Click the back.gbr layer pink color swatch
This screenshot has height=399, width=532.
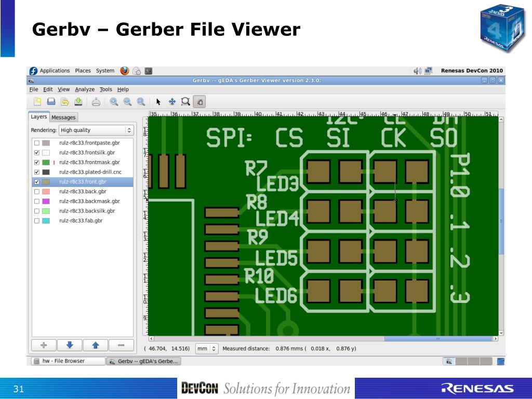[x=46, y=191]
